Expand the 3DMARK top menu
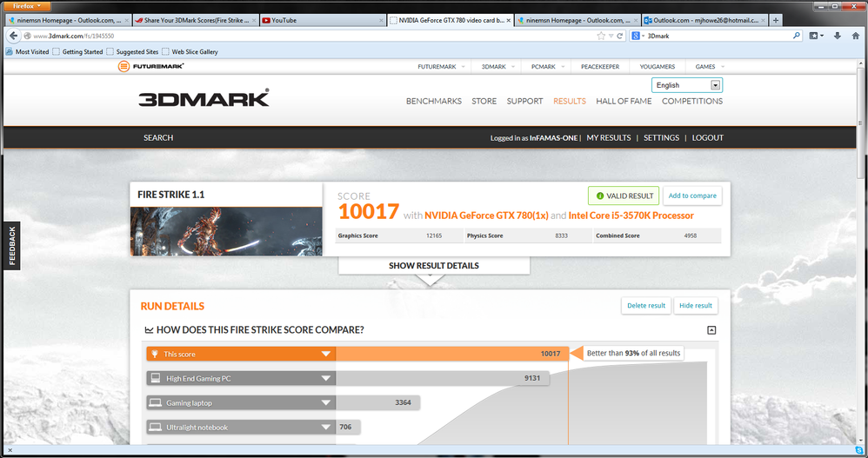The height and width of the screenshot is (458, 868). [x=497, y=66]
